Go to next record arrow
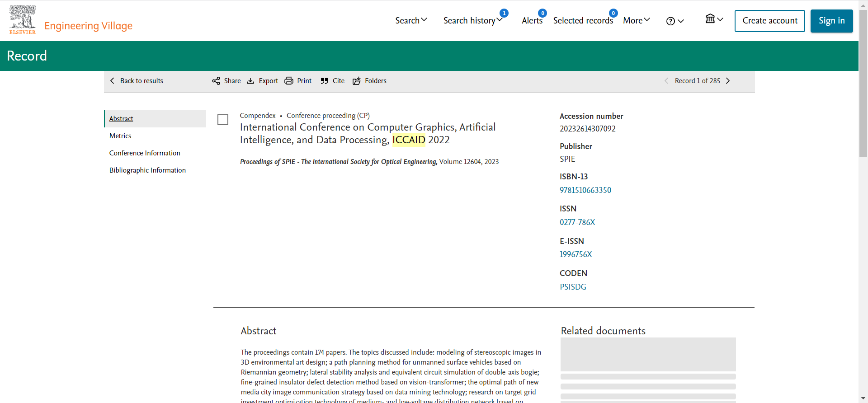The width and height of the screenshot is (868, 403). coord(728,81)
